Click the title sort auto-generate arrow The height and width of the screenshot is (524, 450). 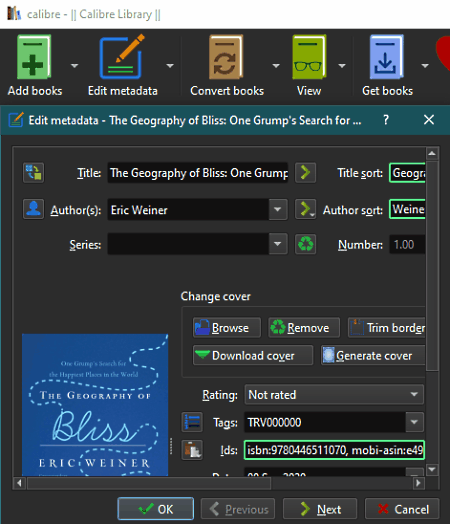point(305,172)
